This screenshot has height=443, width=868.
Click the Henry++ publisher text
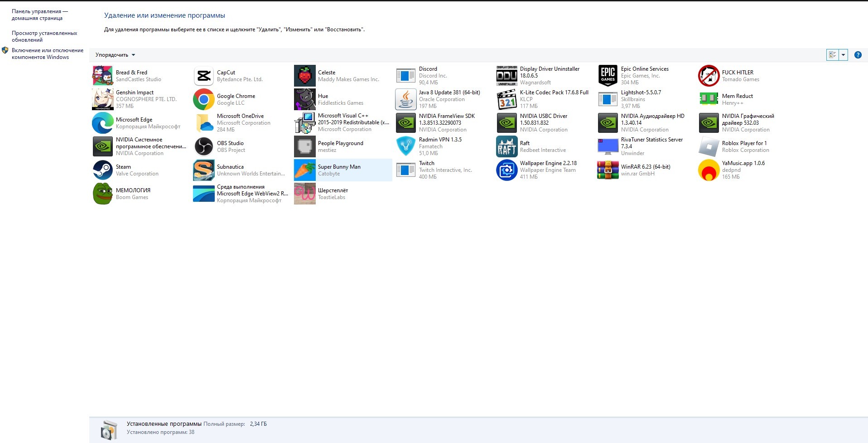[x=733, y=103]
